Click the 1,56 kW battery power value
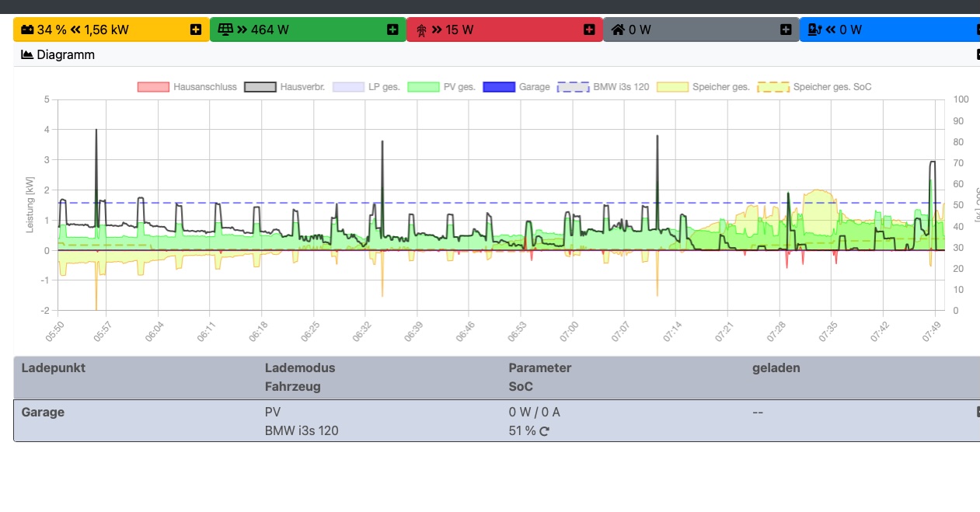 point(106,30)
